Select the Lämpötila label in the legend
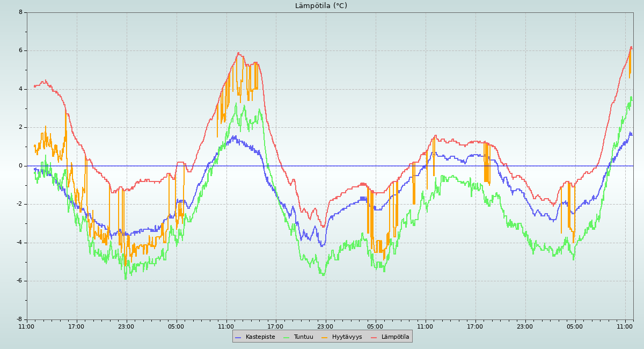Image resolution: width=644 pixels, height=349 pixels. (395, 337)
